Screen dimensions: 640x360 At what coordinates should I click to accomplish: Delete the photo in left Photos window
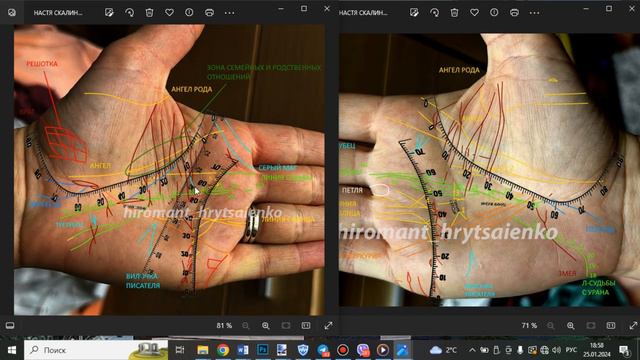click(149, 13)
